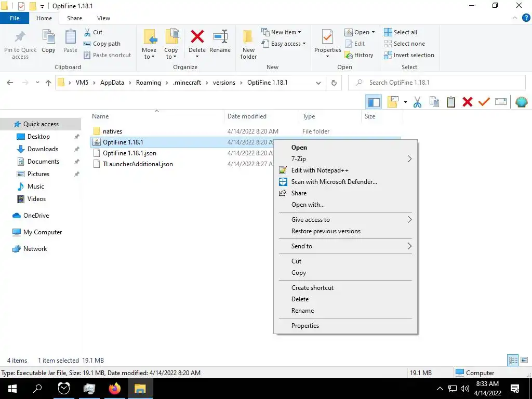Click the new folder icon in secondary toolbar
The height and width of the screenshot is (399, 532).
pyautogui.click(x=393, y=102)
